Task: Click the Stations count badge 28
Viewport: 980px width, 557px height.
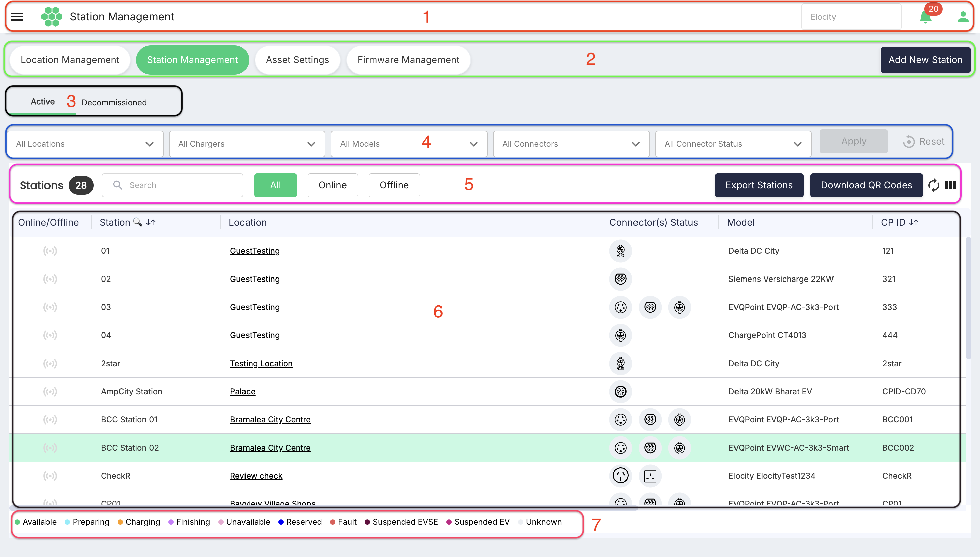Action: [x=81, y=185]
